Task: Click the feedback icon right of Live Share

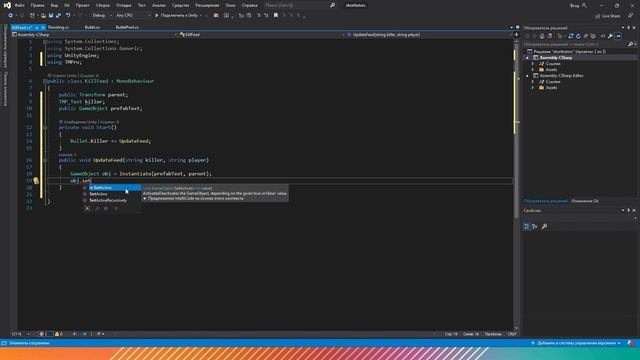Action: [x=631, y=16]
